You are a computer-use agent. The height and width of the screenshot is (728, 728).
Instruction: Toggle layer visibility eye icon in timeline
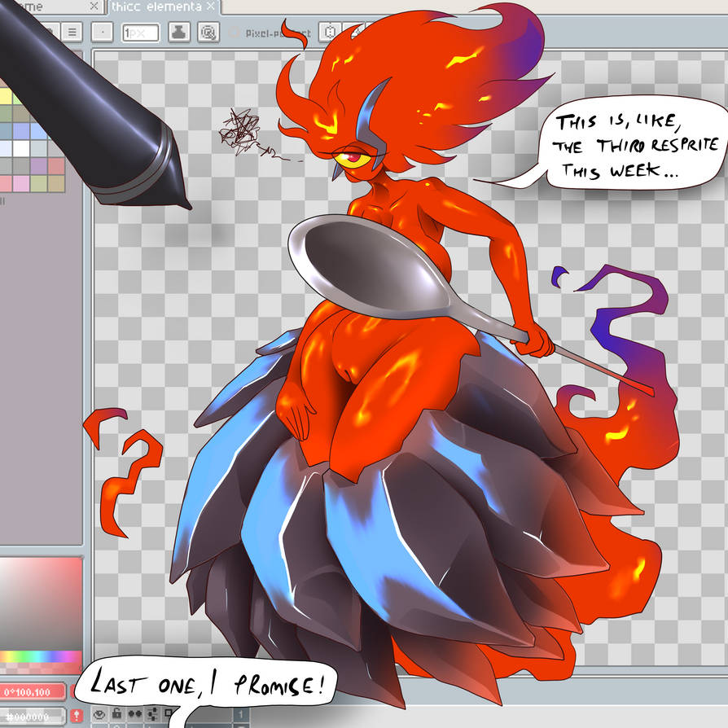[x=100, y=714]
